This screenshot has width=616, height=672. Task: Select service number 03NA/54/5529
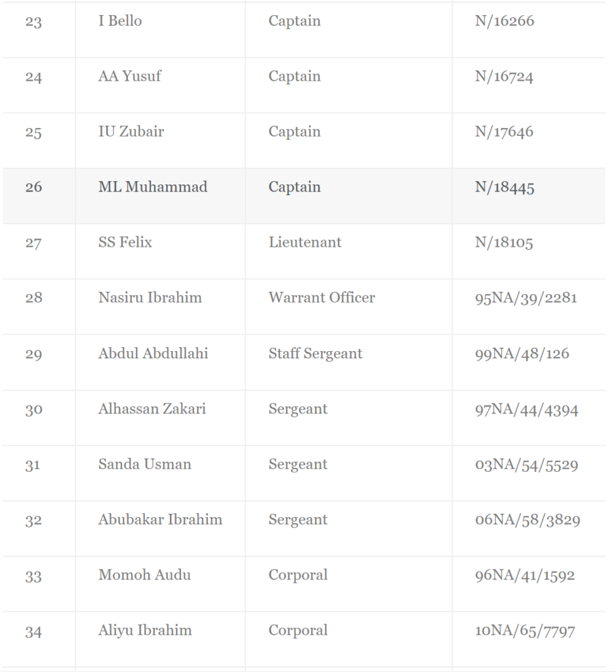click(527, 465)
